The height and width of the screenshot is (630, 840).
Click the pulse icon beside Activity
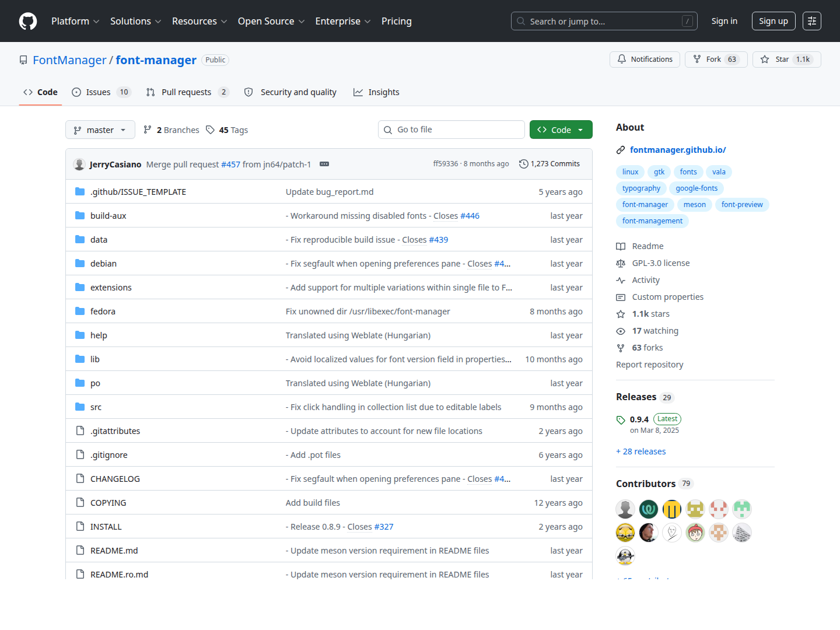point(621,281)
